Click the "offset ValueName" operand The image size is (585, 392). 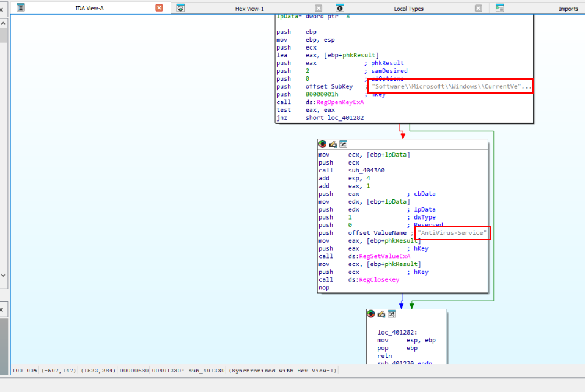(377, 233)
